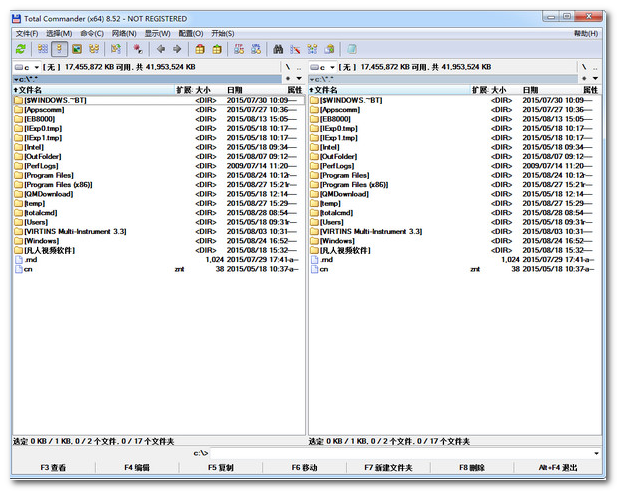Select [Users] folder in right panel

[x=452, y=222]
